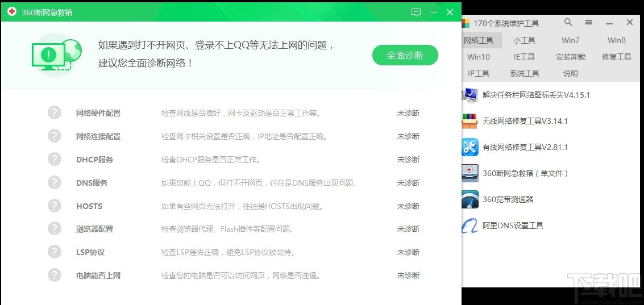This screenshot has height=305, width=644.
Task: Switch to the 系统工具 tab
Action: tap(525, 73)
